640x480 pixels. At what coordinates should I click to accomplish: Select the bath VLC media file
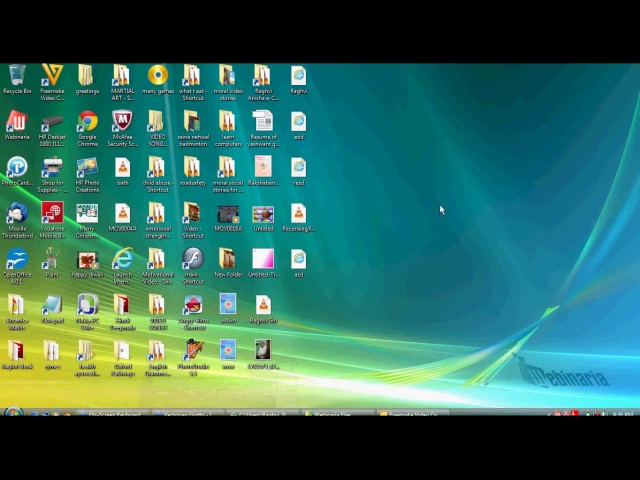click(122, 171)
